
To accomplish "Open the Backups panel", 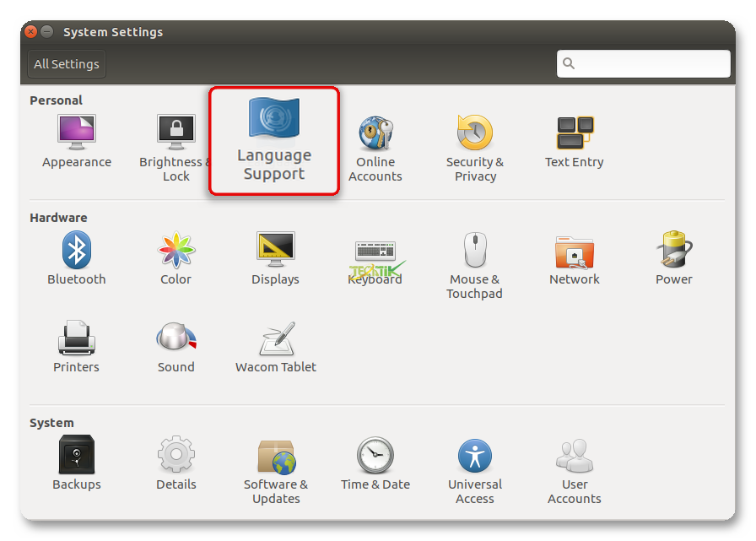I will [x=77, y=457].
